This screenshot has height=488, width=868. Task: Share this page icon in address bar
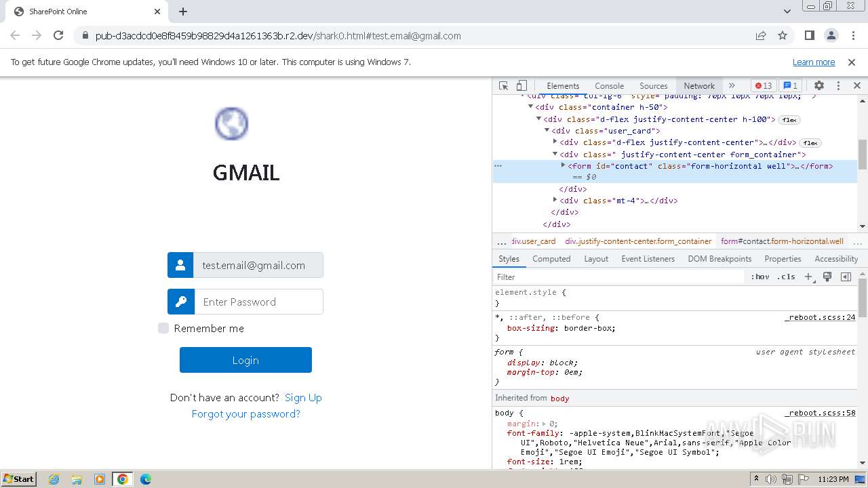[761, 35]
